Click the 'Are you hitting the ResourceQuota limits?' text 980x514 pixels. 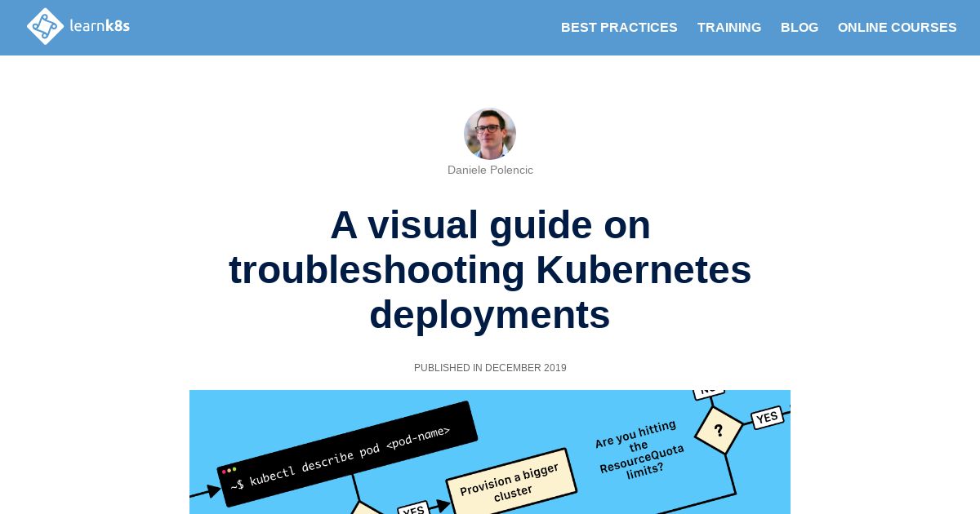coord(640,450)
